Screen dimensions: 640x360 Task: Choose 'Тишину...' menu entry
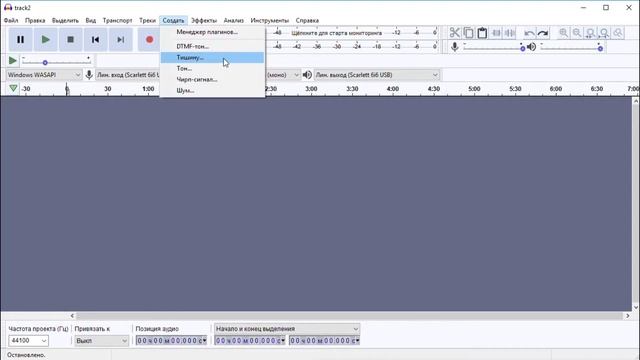pos(212,58)
